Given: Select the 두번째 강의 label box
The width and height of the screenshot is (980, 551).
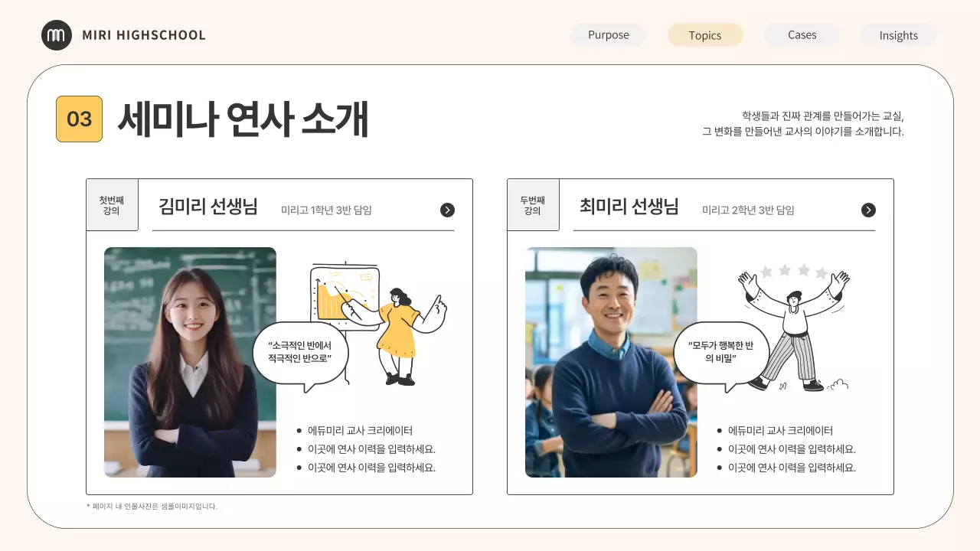Looking at the screenshot, I should [533, 204].
